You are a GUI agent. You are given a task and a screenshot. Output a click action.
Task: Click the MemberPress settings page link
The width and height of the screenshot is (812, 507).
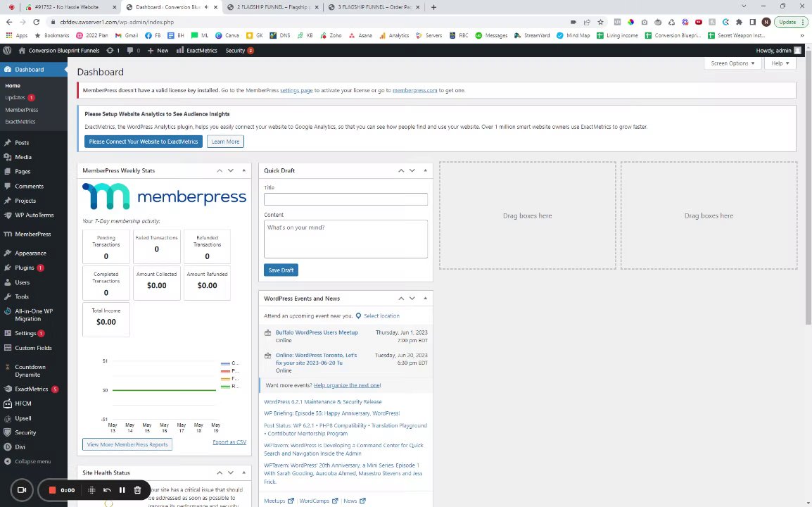[296, 90]
